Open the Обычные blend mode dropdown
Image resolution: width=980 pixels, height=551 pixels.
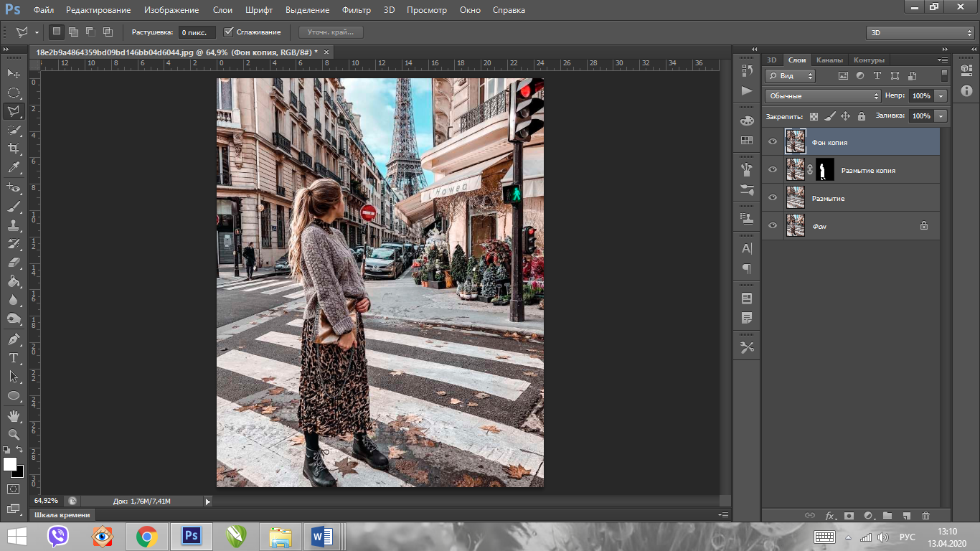coord(822,95)
